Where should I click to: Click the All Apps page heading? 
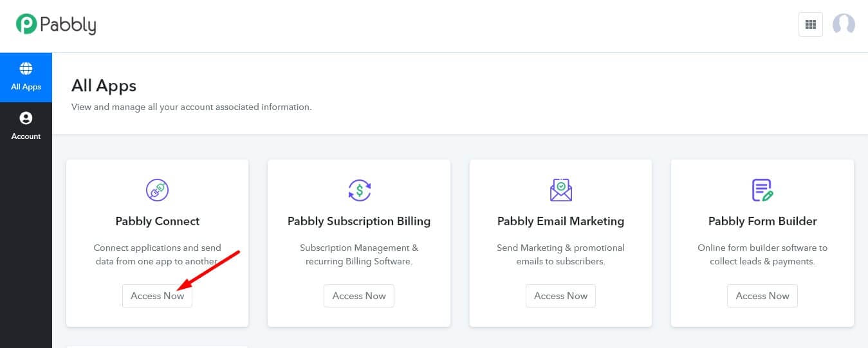104,86
